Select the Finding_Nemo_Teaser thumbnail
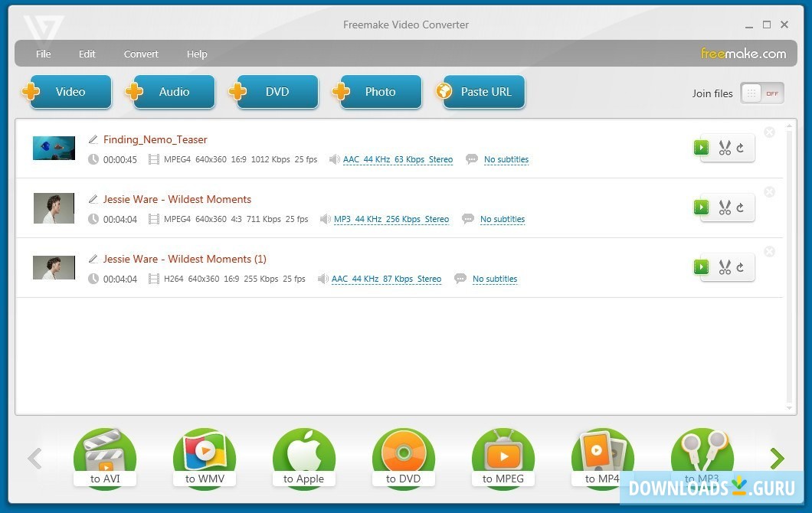 pos(54,148)
